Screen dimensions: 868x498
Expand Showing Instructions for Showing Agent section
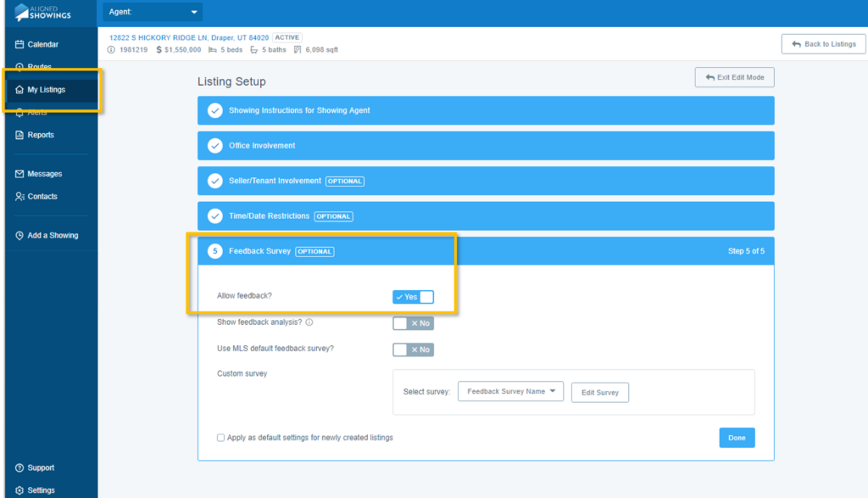(x=486, y=110)
